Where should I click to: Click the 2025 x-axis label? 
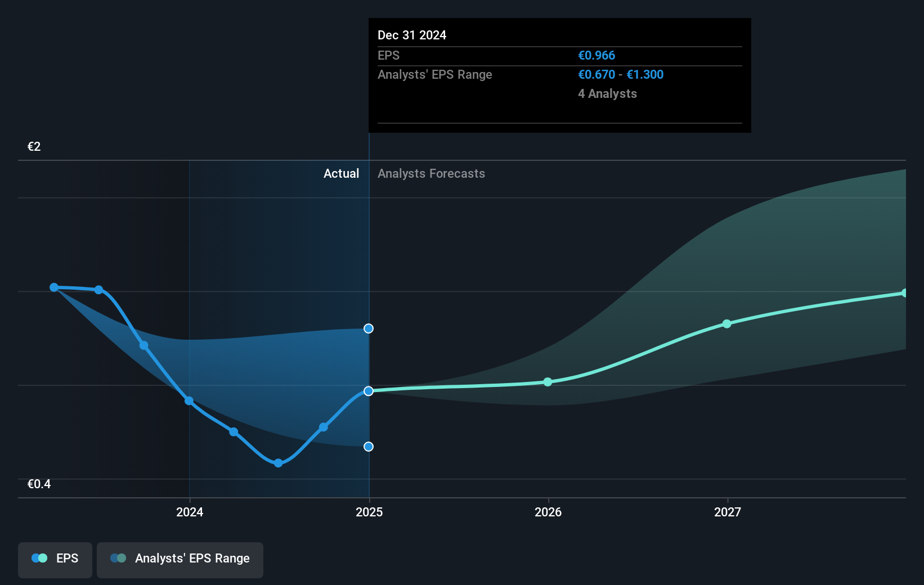(369, 512)
